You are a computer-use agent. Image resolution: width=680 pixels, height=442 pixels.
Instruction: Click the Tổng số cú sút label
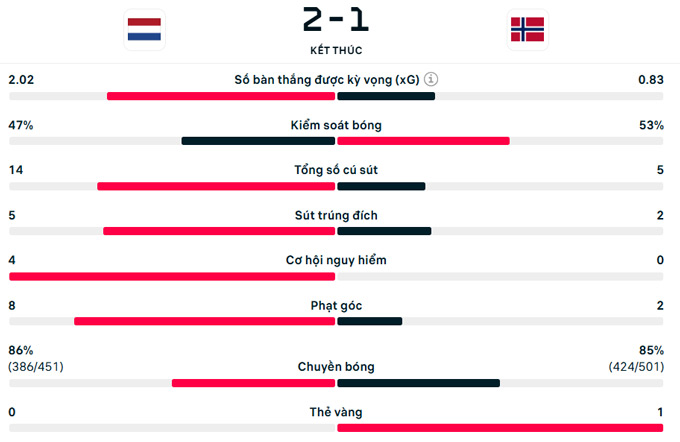click(336, 170)
